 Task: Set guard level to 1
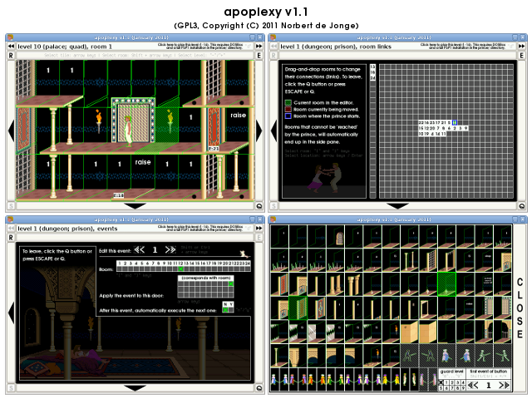pyautogui.click(x=446, y=382)
